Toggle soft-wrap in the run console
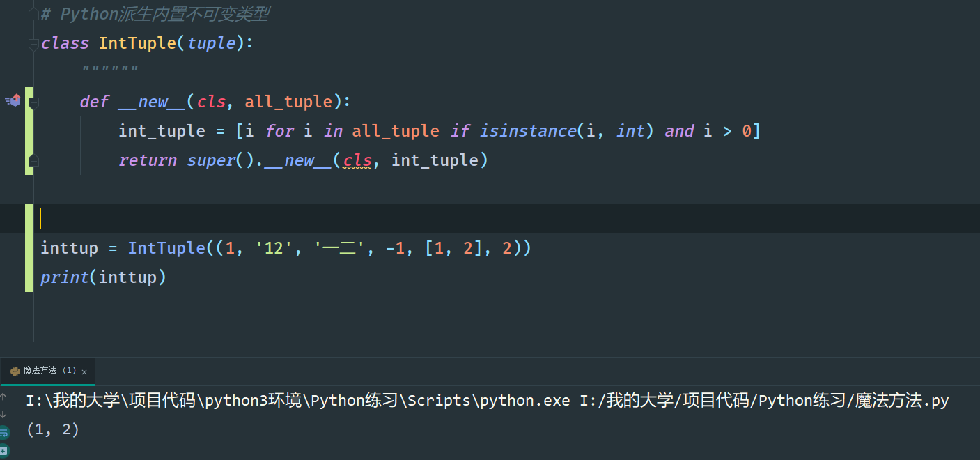The image size is (980, 460). [x=4, y=432]
